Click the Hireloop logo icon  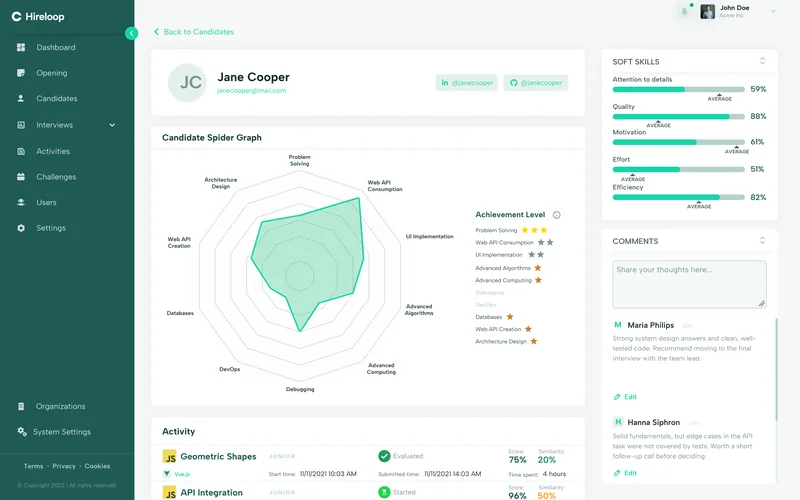(16, 16)
